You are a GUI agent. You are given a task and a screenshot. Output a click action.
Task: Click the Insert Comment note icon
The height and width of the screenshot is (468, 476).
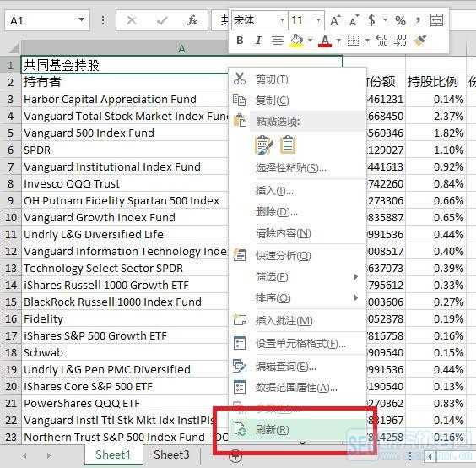pyautogui.click(x=240, y=320)
